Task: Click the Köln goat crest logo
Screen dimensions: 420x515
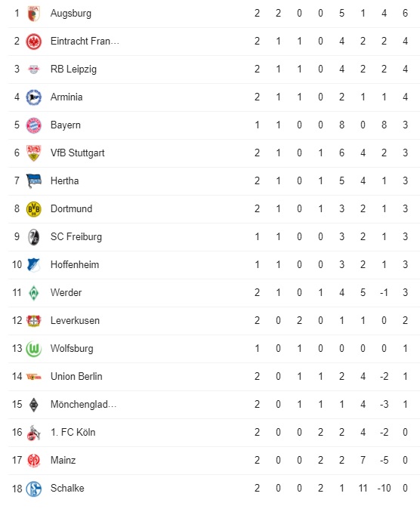Action: [33, 433]
